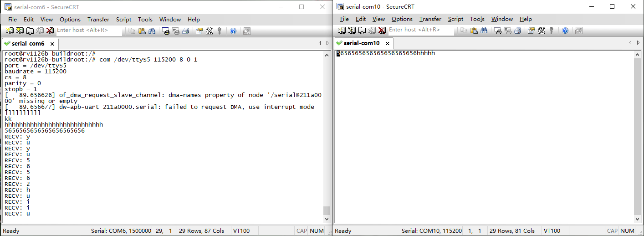Click blue Help icon in serial-com6 window
Viewport: 644px width, 236px height.
pos(233,31)
